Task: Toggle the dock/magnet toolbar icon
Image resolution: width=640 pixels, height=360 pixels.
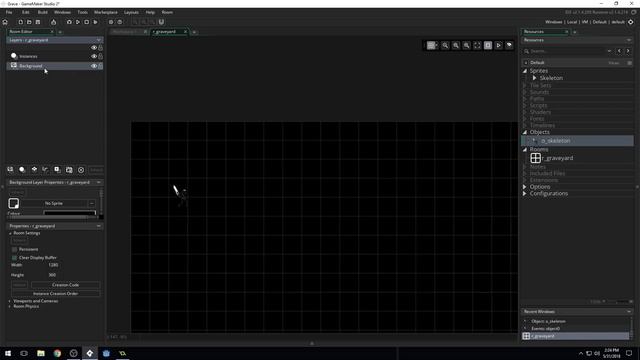Action: tap(161, 22)
